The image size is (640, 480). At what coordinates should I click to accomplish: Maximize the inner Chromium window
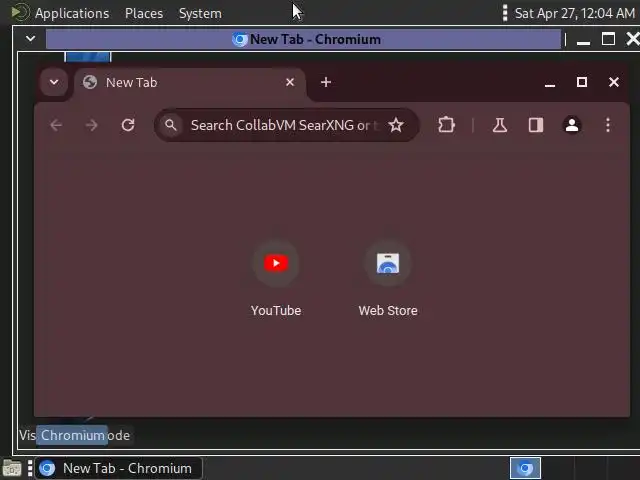(582, 82)
